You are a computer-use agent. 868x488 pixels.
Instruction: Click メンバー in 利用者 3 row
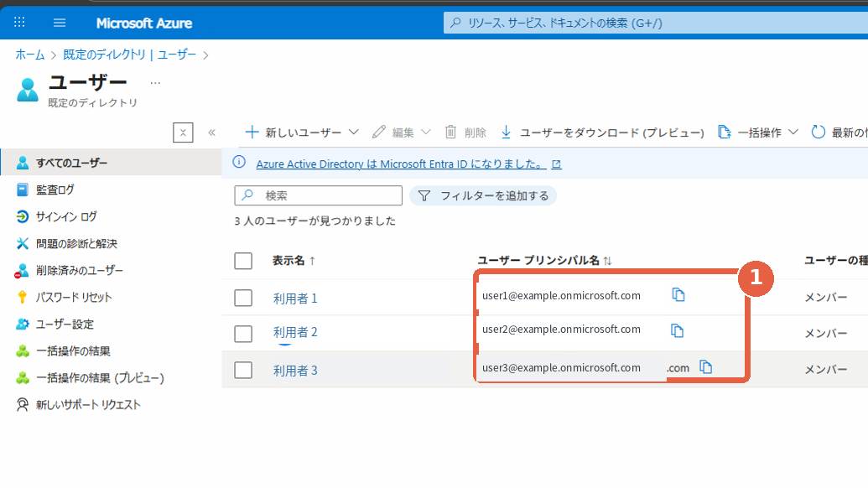point(826,370)
